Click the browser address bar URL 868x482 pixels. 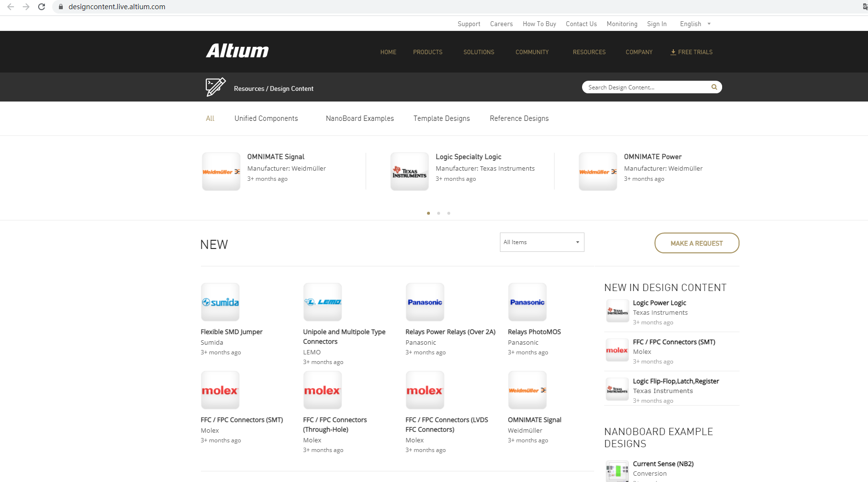[117, 7]
